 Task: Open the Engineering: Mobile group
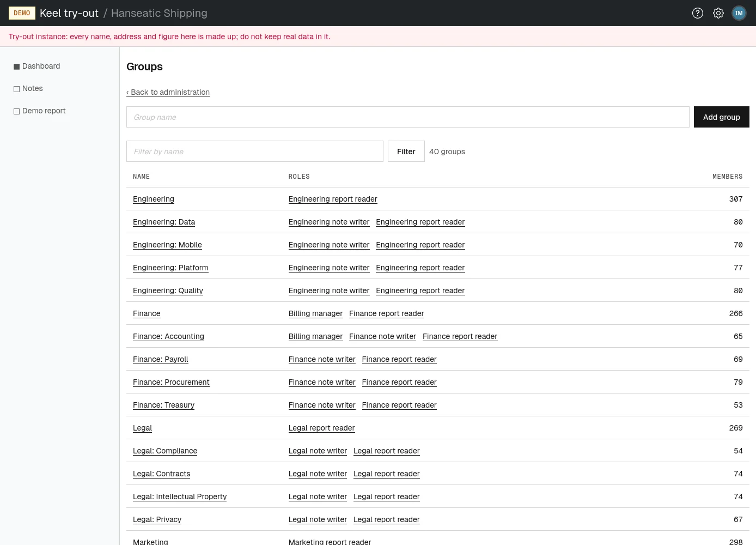(167, 245)
